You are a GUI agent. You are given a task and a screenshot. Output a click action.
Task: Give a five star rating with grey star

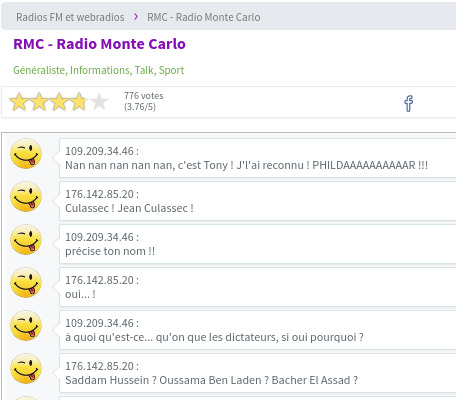[x=99, y=101]
